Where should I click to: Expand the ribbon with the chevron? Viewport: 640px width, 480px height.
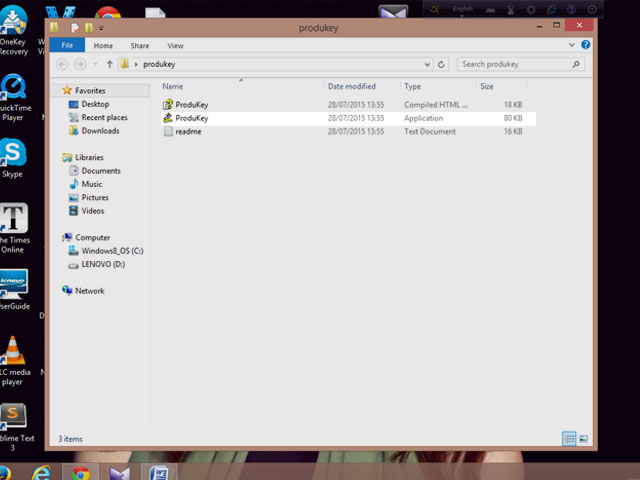pyautogui.click(x=571, y=45)
